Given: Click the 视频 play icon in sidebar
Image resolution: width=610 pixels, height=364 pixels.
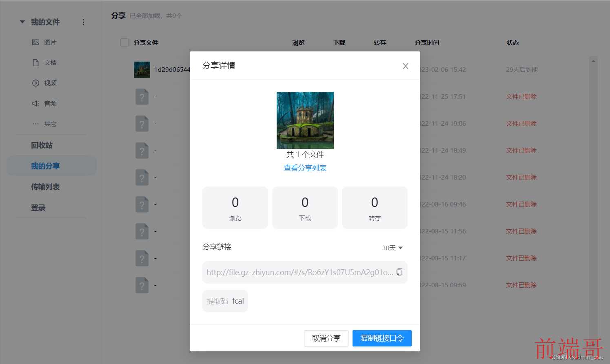Looking at the screenshot, I should tap(35, 83).
